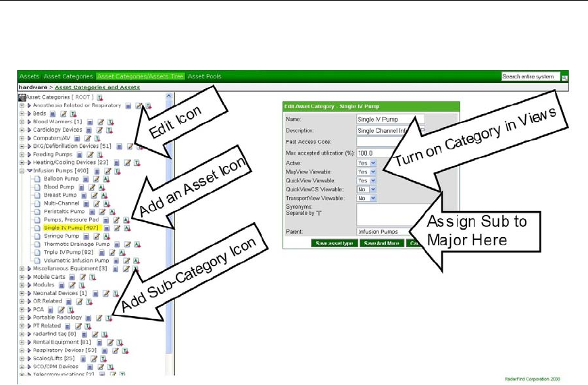Select the radarfind tag category
The height and width of the screenshot is (385, 588).
pyautogui.click(x=54, y=334)
